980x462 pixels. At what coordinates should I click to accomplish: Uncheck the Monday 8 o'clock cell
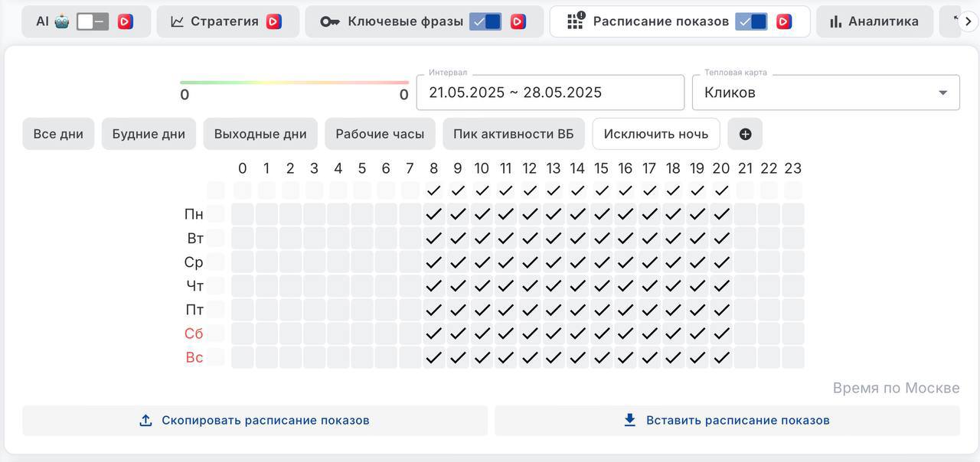434,214
